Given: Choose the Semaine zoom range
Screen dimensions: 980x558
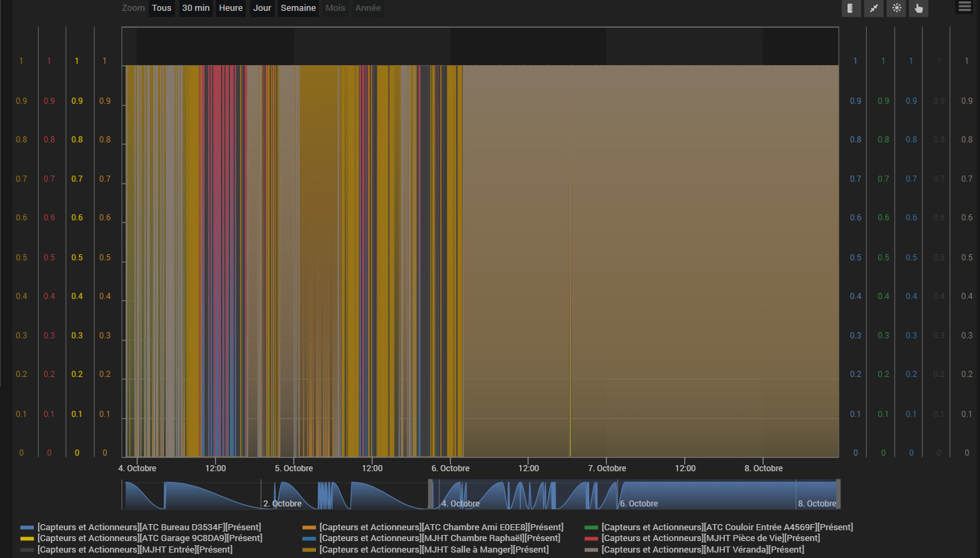Looking at the screenshot, I should click(x=298, y=8).
